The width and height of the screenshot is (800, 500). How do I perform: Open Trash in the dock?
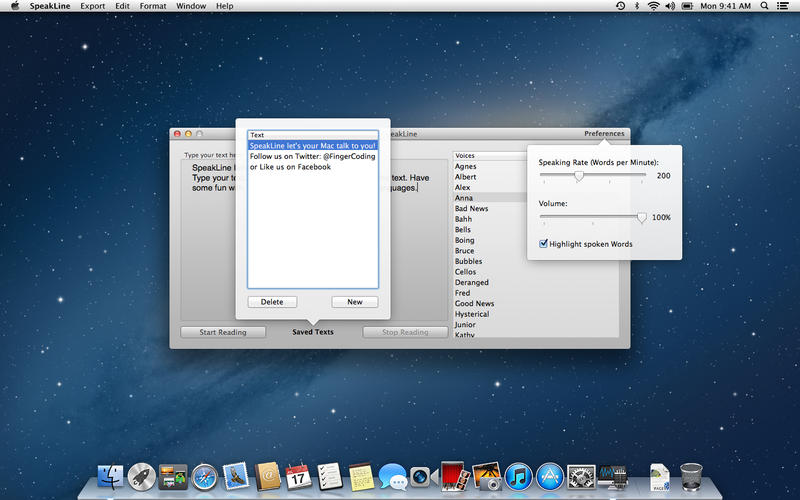pos(691,477)
